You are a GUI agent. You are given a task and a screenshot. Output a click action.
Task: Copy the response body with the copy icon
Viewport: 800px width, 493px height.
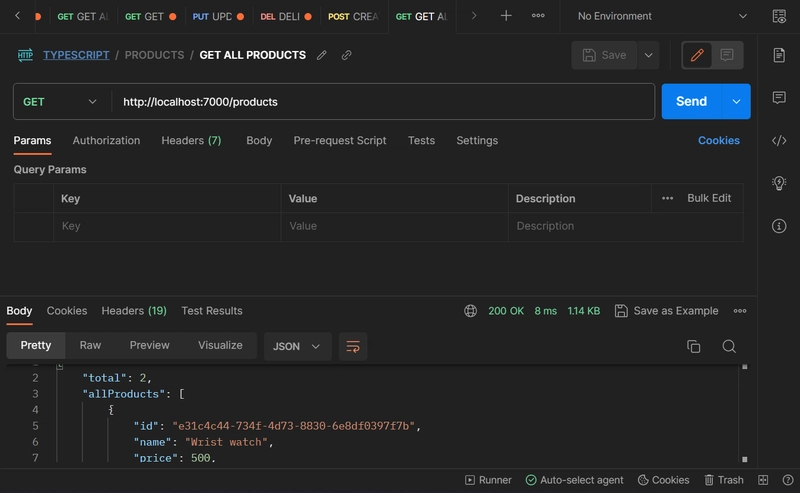pyautogui.click(x=693, y=347)
